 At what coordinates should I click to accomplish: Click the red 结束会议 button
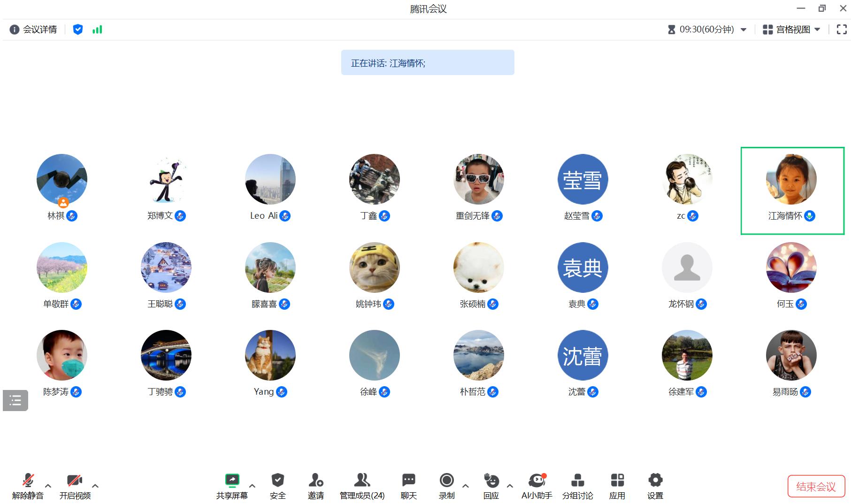[816, 487]
